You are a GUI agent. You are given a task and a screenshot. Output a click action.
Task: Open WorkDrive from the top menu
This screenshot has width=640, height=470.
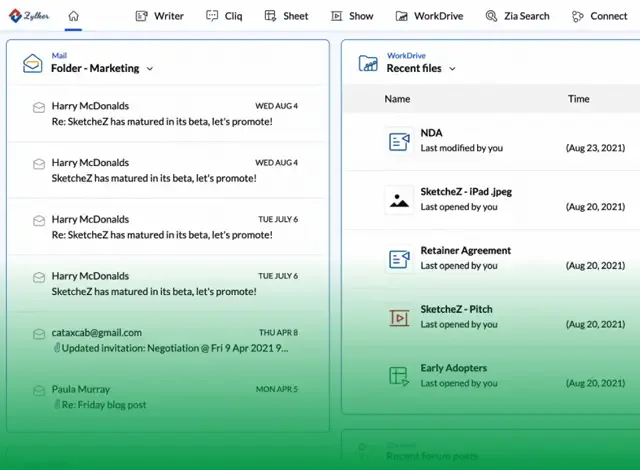[x=438, y=16]
